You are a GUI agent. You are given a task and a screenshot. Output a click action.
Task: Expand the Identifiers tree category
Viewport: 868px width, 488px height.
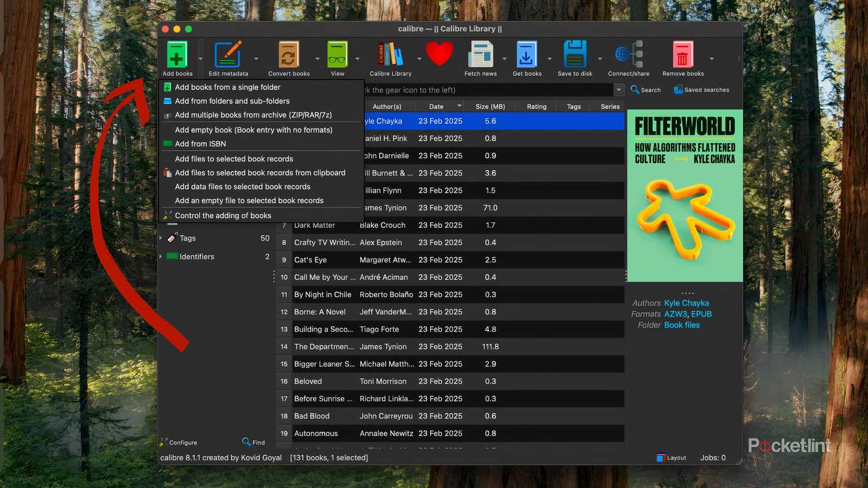coord(161,257)
